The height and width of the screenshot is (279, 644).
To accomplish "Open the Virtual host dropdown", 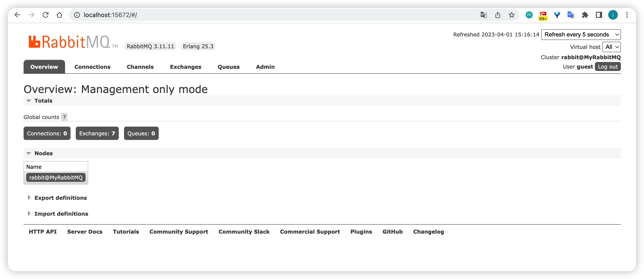I will pyautogui.click(x=611, y=47).
